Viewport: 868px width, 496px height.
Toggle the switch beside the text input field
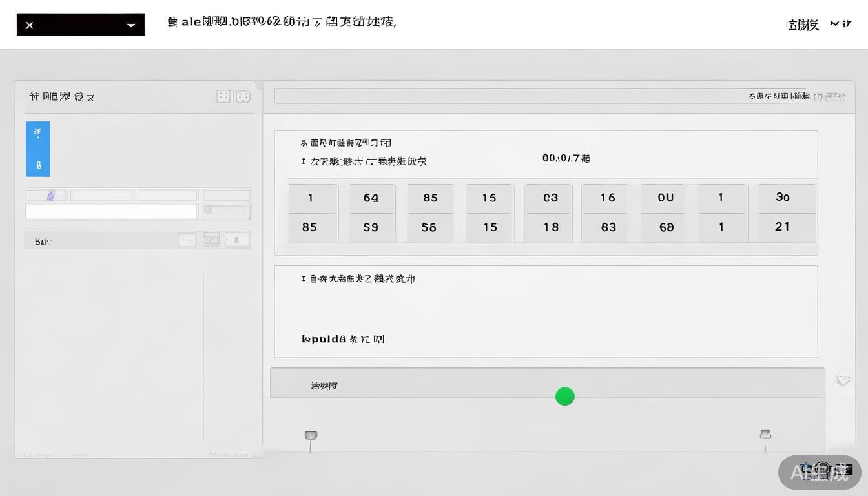[x=227, y=210]
